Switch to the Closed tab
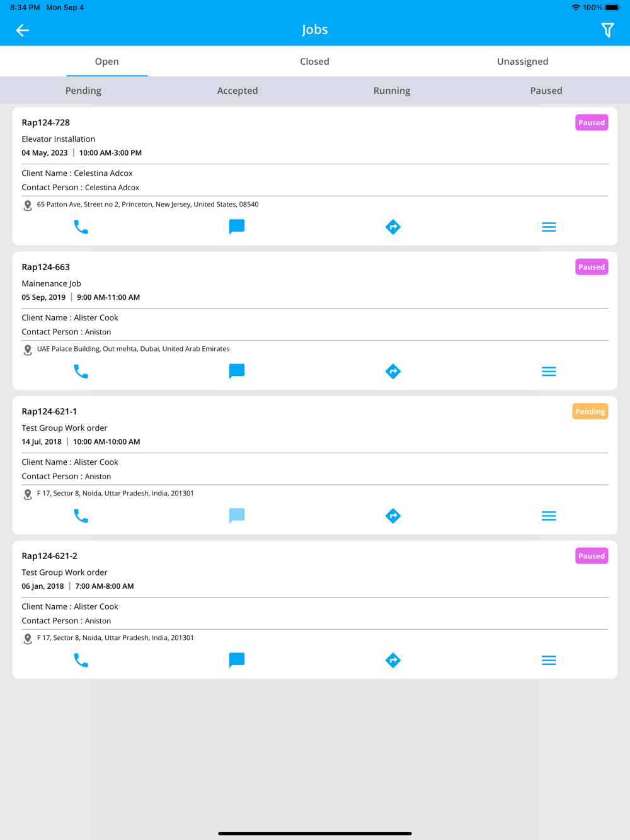 (314, 61)
